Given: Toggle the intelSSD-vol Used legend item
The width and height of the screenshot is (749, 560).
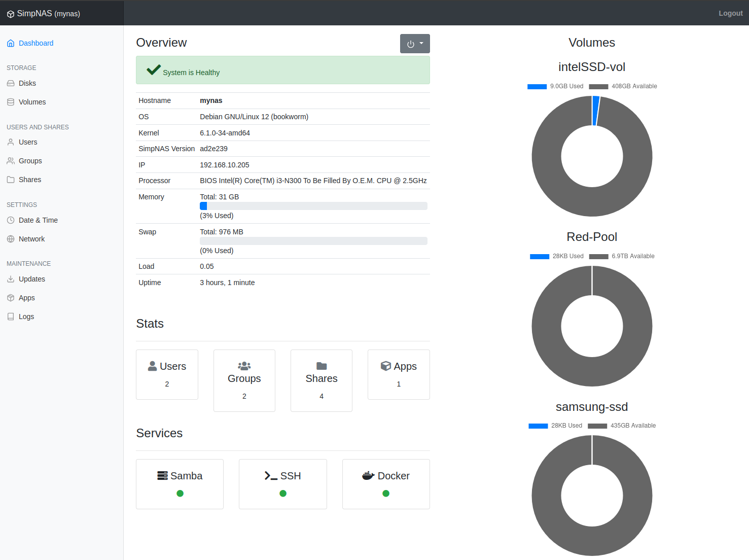Looking at the screenshot, I should tap(555, 86).
